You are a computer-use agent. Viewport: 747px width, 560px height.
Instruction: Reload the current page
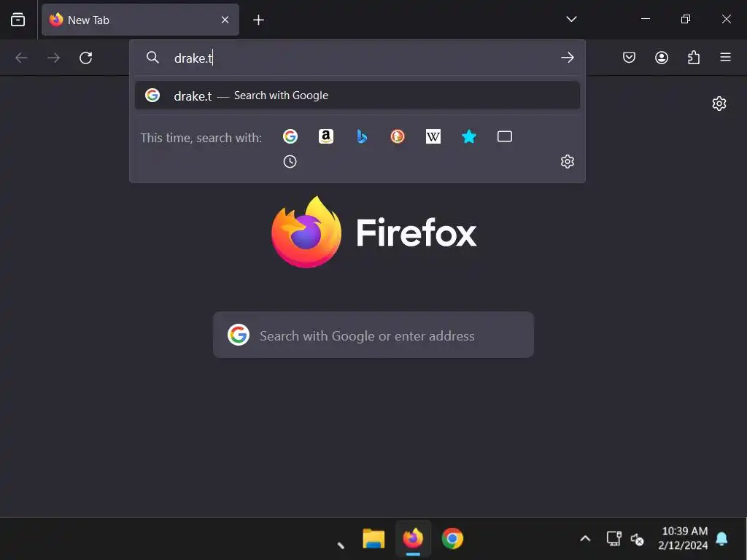click(x=86, y=58)
